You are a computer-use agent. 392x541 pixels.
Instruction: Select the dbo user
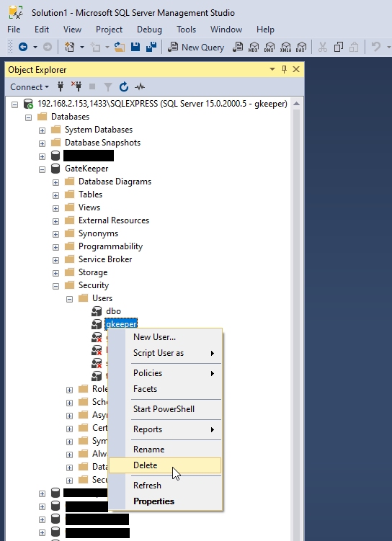coord(113,311)
